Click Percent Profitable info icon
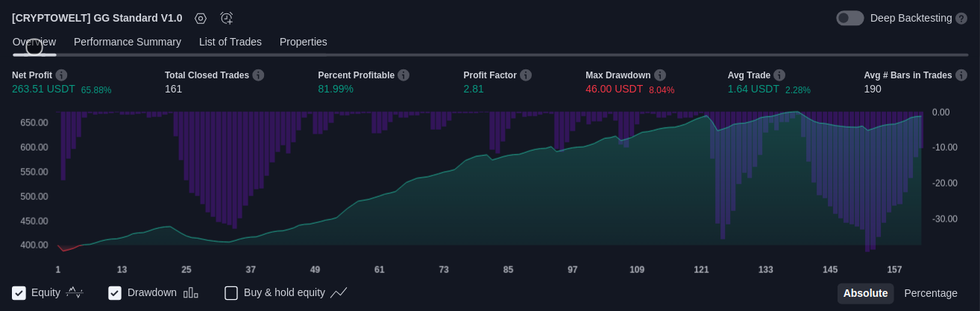The image size is (980, 311). coord(403,75)
